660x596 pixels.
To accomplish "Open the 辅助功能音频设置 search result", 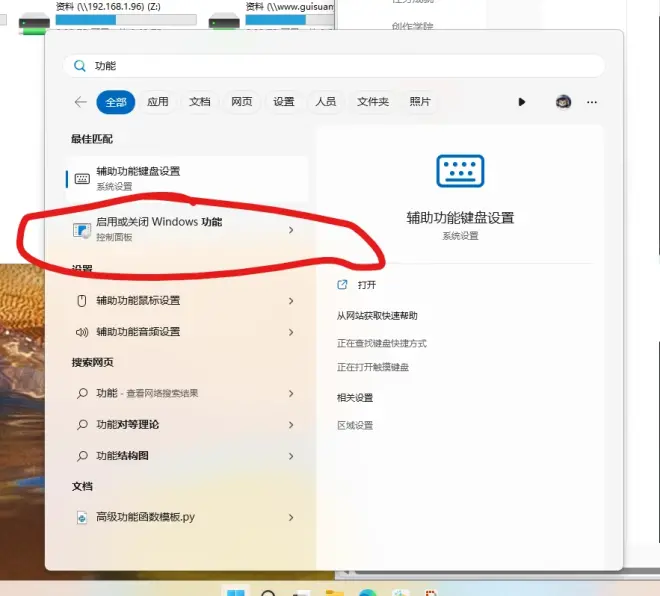I will pyautogui.click(x=138, y=332).
